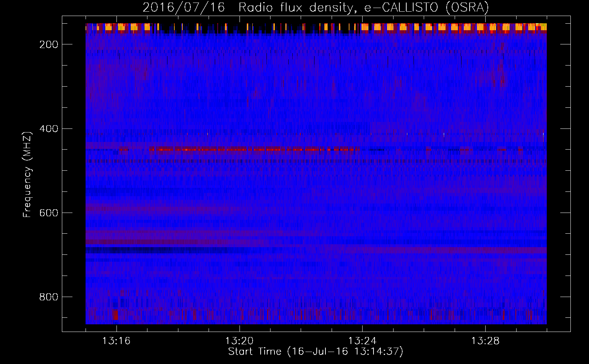Click the 'Frequency (MHZ)' axis label
The width and height of the screenshot is (589, 364).
click(x=27, y=174)
